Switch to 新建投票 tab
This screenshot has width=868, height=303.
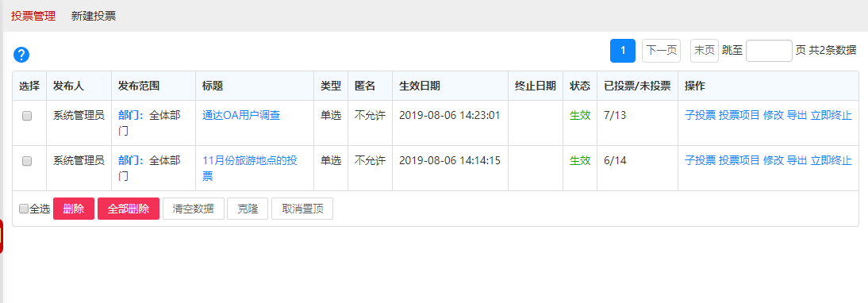[x=94, y=16]
